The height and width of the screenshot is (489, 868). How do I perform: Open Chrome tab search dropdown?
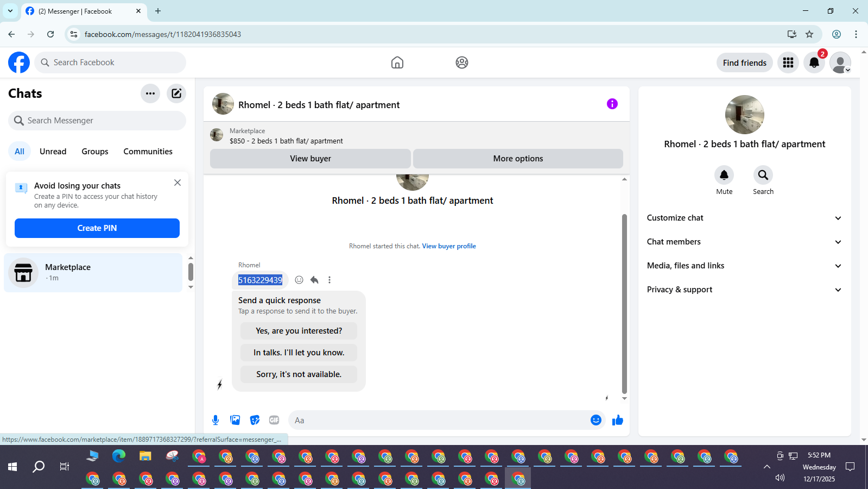point(10,11)
